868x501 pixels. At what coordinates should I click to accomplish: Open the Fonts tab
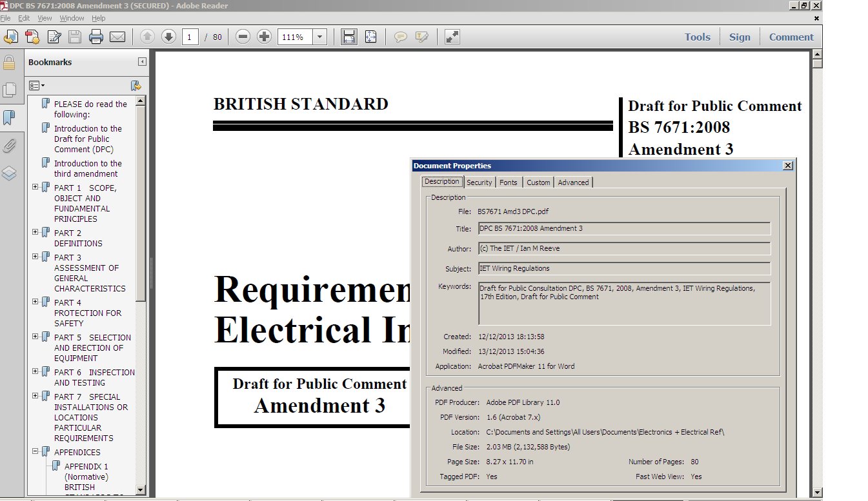point(509,182)
